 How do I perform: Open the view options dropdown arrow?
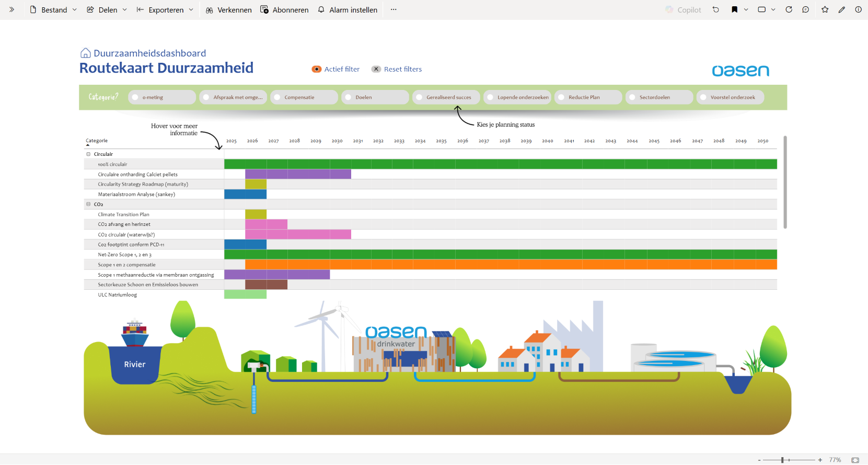click(773, 9)
